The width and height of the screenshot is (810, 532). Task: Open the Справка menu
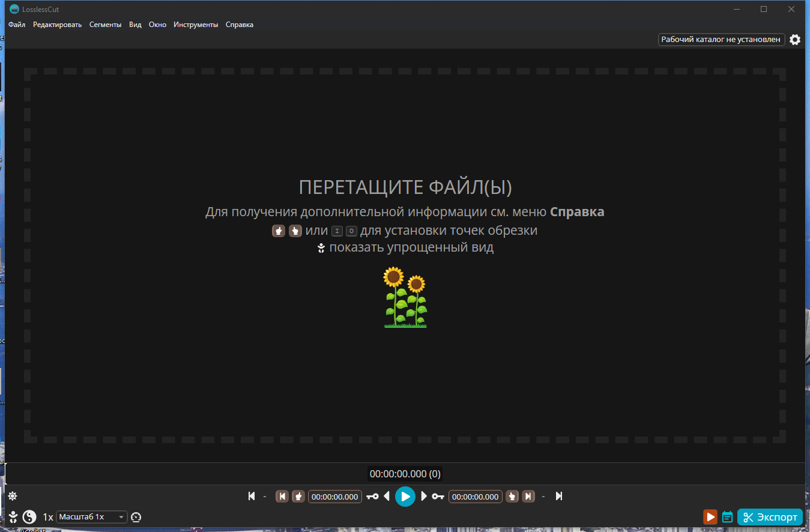(x=239, y=25)
